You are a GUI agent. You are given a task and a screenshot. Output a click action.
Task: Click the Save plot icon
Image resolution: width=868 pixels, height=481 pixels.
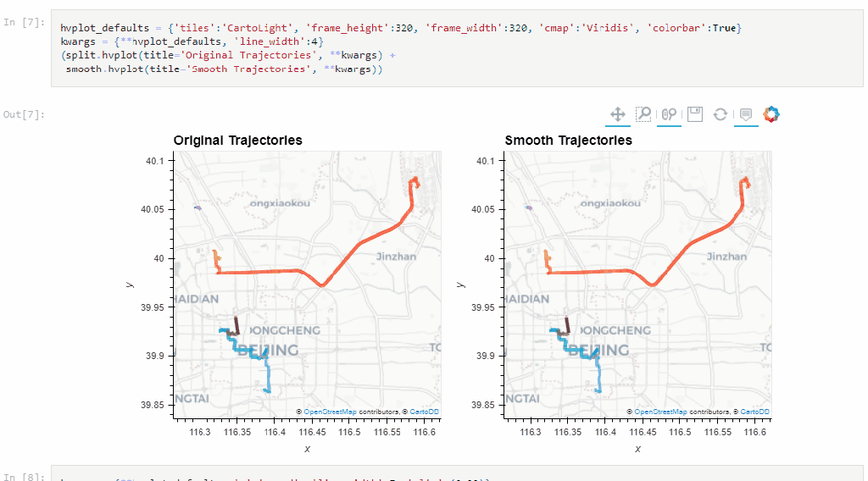694,114
